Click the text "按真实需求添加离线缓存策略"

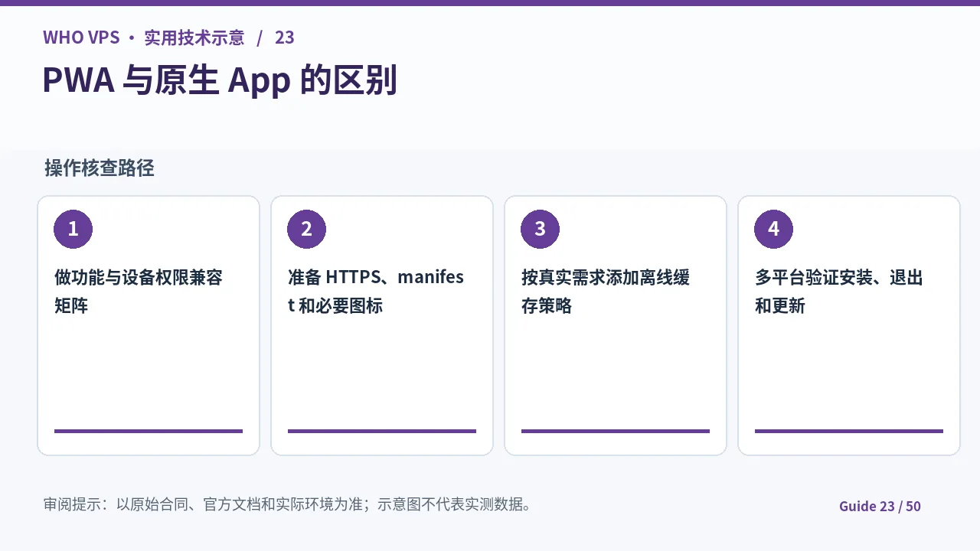tap(606, 292)
